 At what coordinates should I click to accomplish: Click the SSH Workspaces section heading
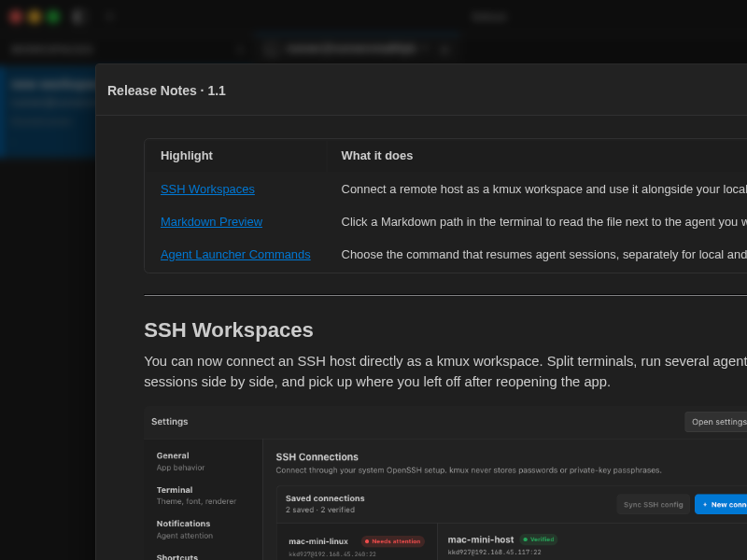(x=228, y=330)
